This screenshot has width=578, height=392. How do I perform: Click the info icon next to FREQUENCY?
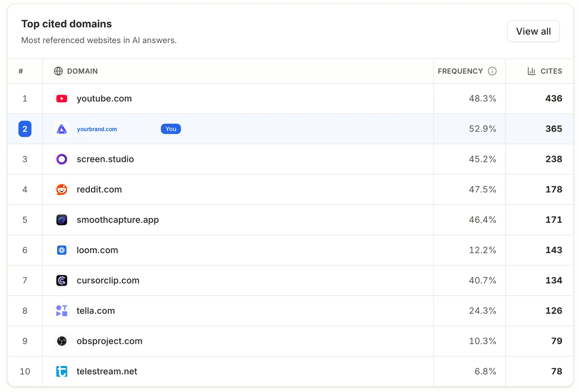coord(492,71)
